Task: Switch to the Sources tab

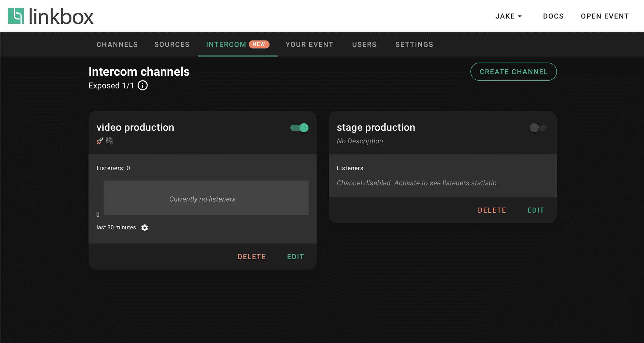Action: click(x=172, y=45)
